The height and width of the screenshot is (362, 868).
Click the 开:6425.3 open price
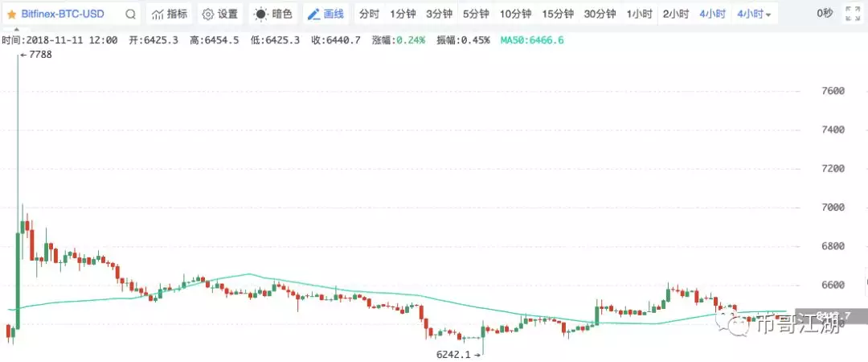point(154,40)
